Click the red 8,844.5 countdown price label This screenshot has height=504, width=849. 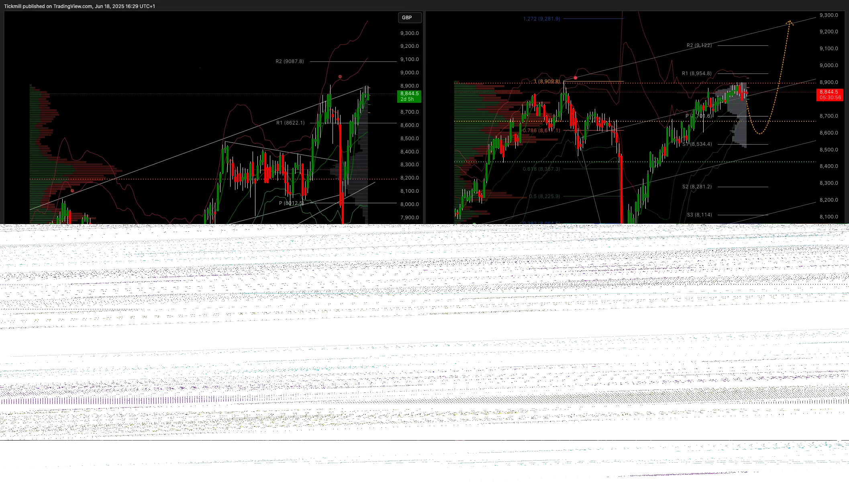coord(830,95)
